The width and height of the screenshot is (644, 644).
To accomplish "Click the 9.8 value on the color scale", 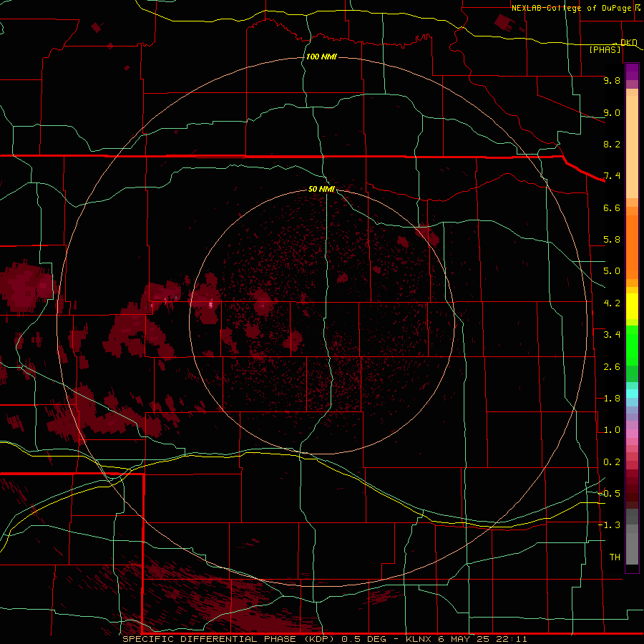I will [x=612, y=80].
